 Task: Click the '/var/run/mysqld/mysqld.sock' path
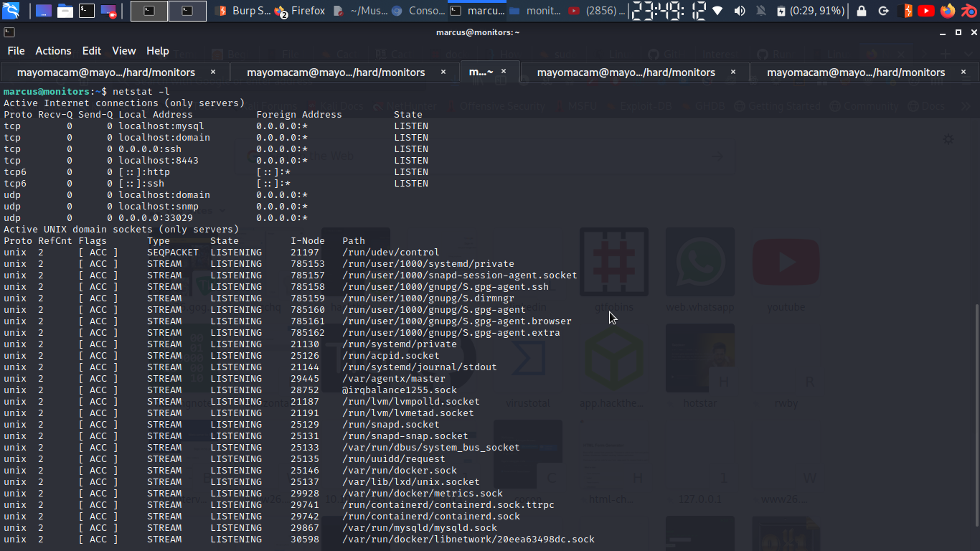[x=420, y=528]
